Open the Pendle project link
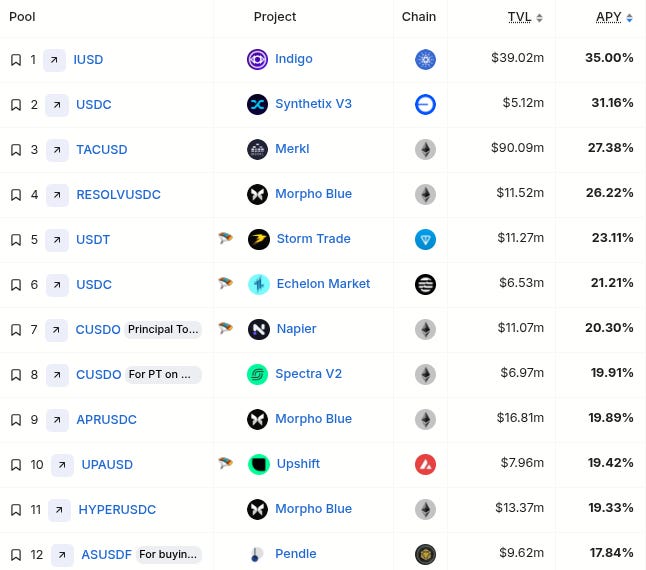The width and height of the screenshot is (646, 570). pos(296,554)
